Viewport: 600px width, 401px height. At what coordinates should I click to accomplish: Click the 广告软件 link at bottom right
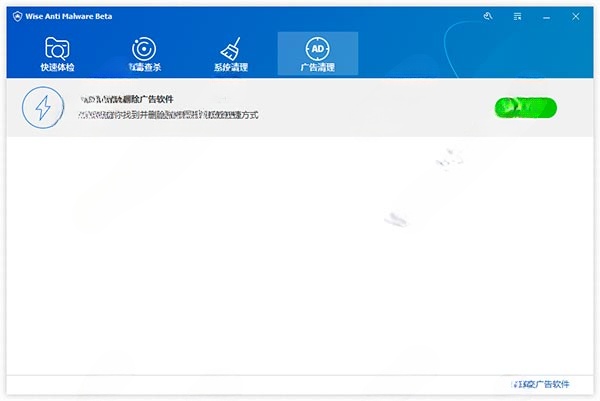coord(539,385)
